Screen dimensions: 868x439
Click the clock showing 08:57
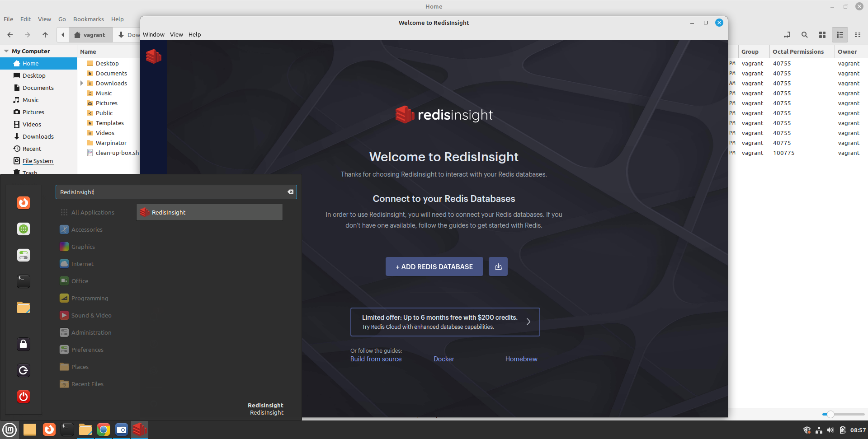click(x=858, y=430)
